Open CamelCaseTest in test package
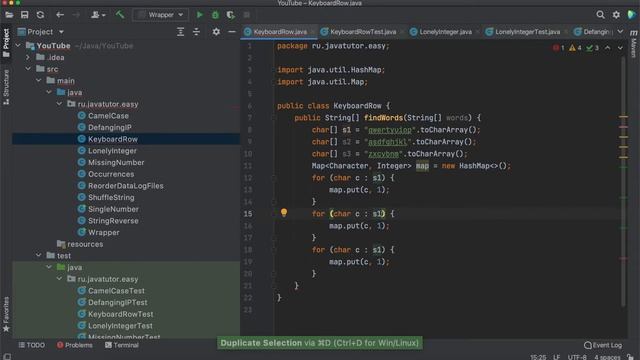640x360 pixels. (116, 291)
